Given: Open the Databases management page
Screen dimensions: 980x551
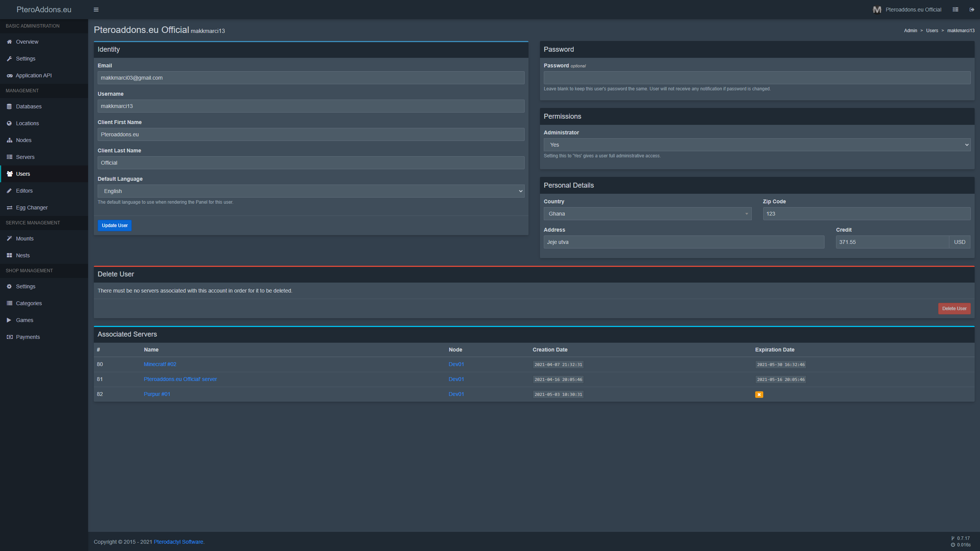Looking at the screenshot, I should click(28, 106).
